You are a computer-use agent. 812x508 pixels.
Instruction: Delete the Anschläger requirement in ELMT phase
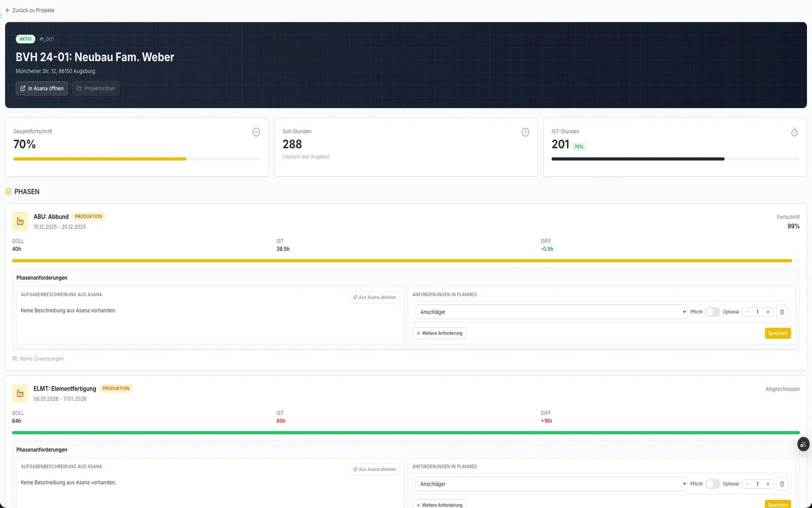coord(782,484)
